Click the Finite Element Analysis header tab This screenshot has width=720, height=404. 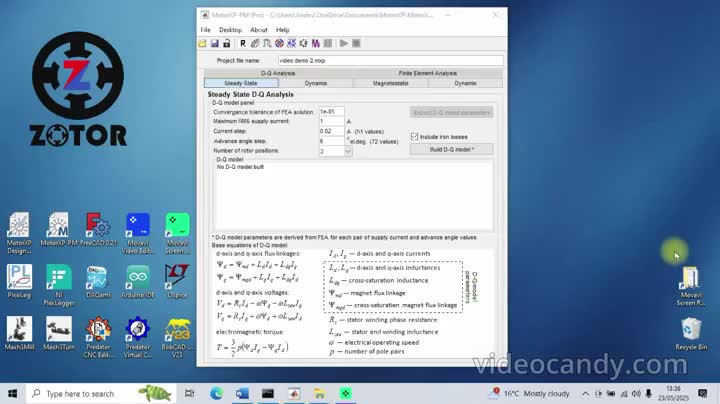[428, 73]
